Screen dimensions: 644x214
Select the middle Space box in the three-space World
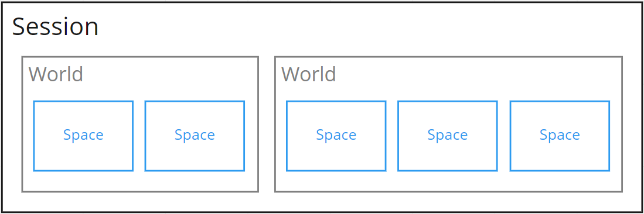(x=448, y=136)
